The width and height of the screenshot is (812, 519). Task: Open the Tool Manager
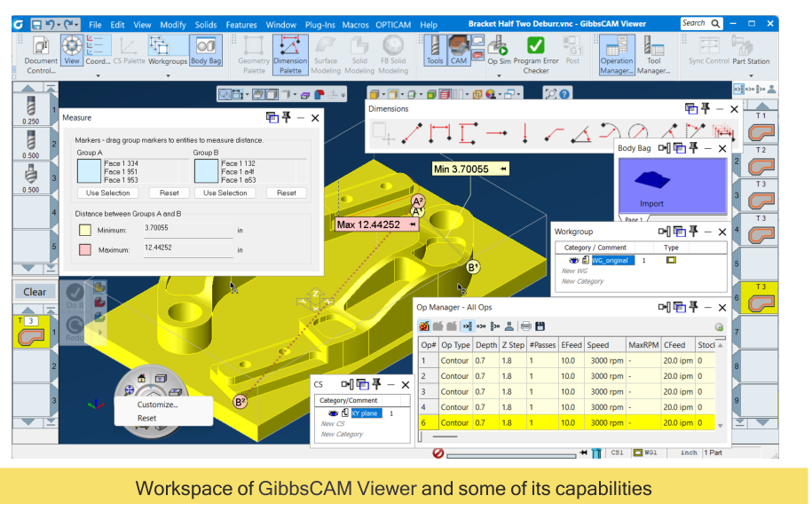[x=653, y=55]
